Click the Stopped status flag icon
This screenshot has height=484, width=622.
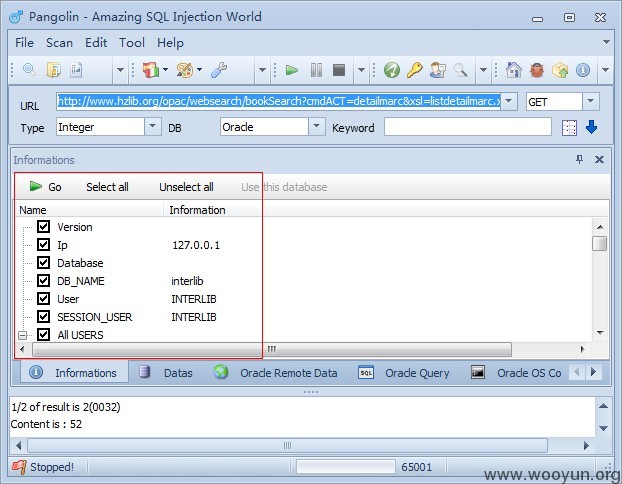pos(19,467)
